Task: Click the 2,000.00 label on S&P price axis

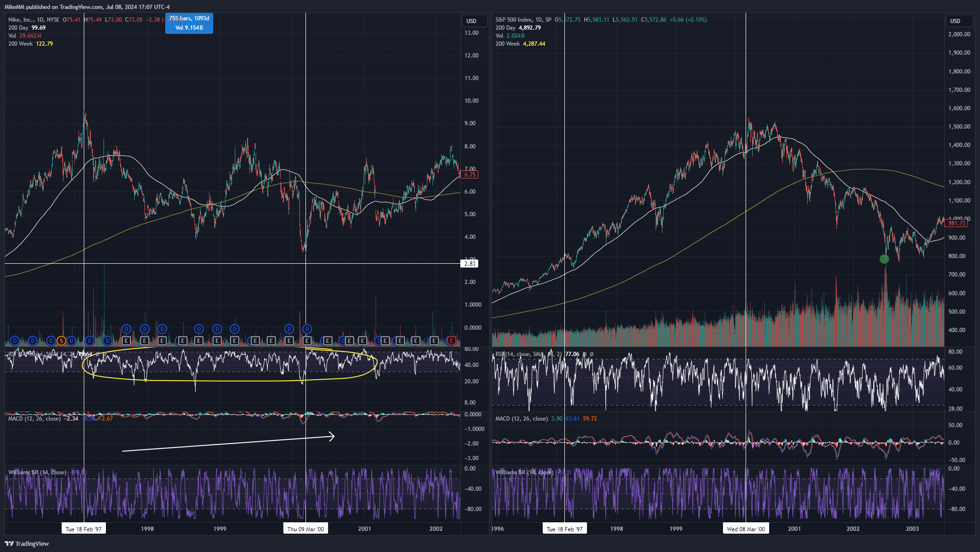Action: 959,34
